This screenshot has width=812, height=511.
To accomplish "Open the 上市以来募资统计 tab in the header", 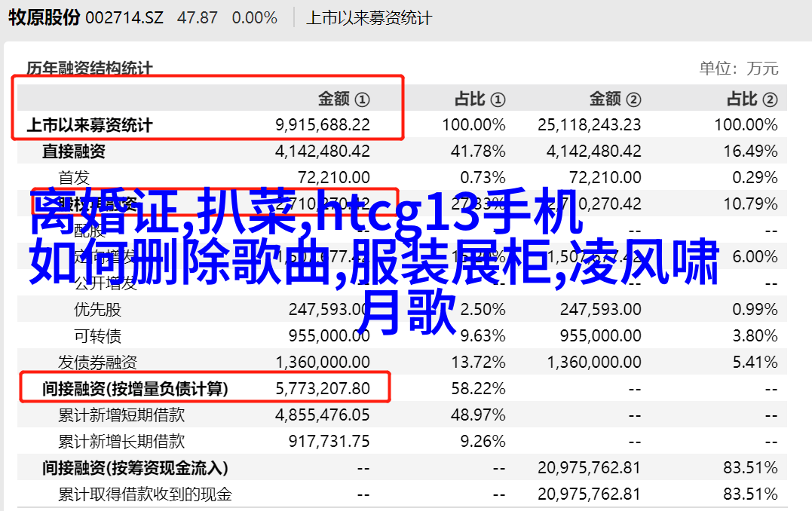I will pos(369,18).
